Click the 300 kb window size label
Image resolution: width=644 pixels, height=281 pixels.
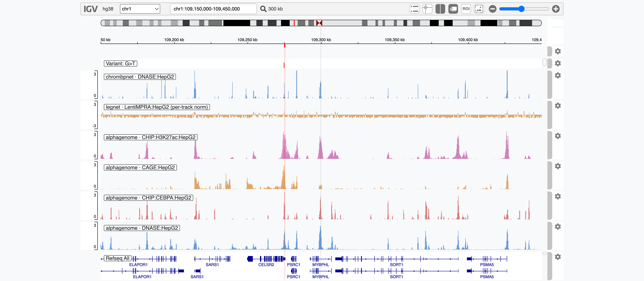pos(275,9)
